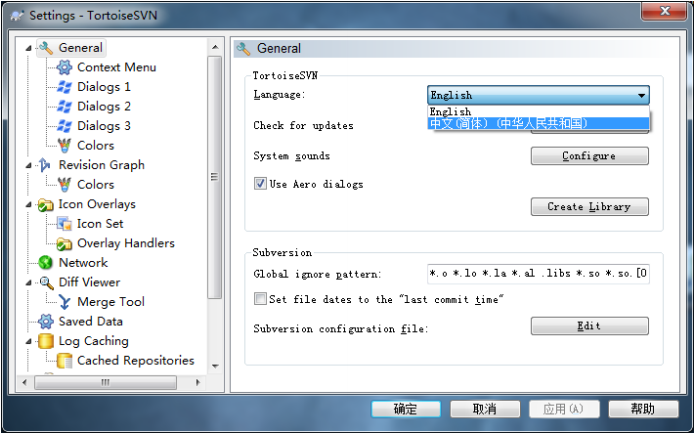Collapse the General tree node
Image resolution: width=695 pixels, height=434 pixels.
[x=29, y=48]
